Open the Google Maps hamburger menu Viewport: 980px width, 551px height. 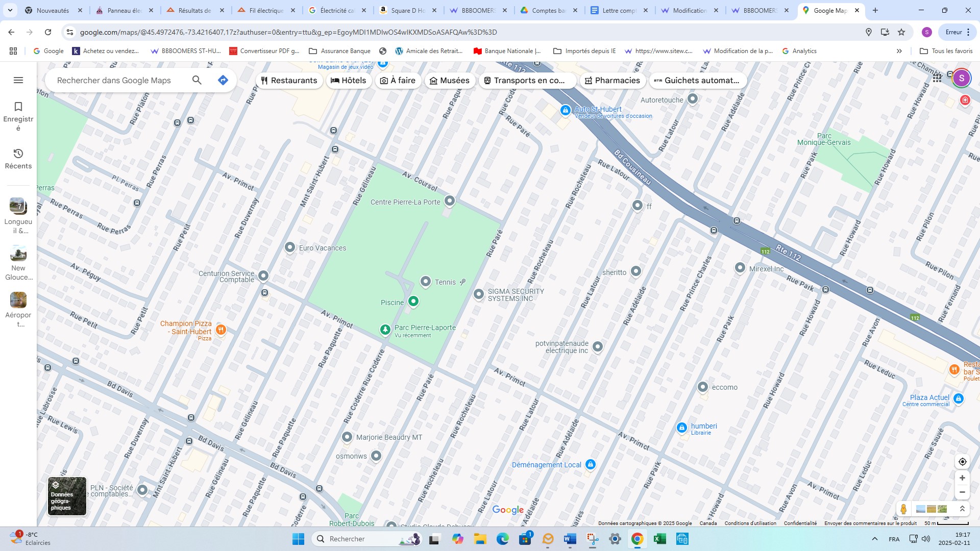pyautogui.click(x=18, y=80)
